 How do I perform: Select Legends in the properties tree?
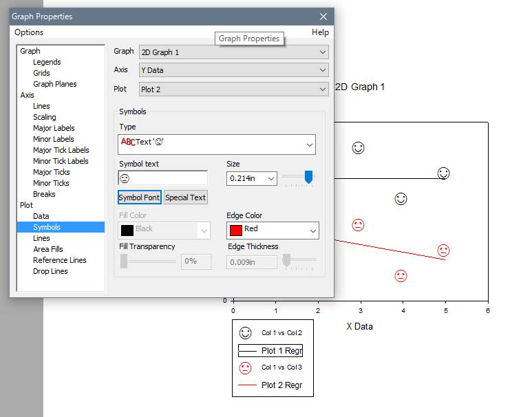pyautogui.click(x=47, y=62)
